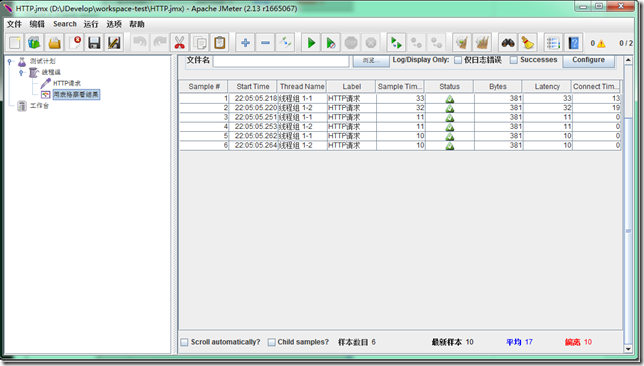Collapse the 线程组 tree node

(x=21, y=73)
